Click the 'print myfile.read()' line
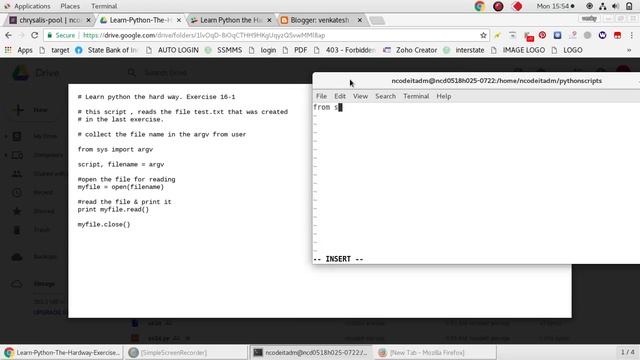640x360 pixels. (113, 209)
